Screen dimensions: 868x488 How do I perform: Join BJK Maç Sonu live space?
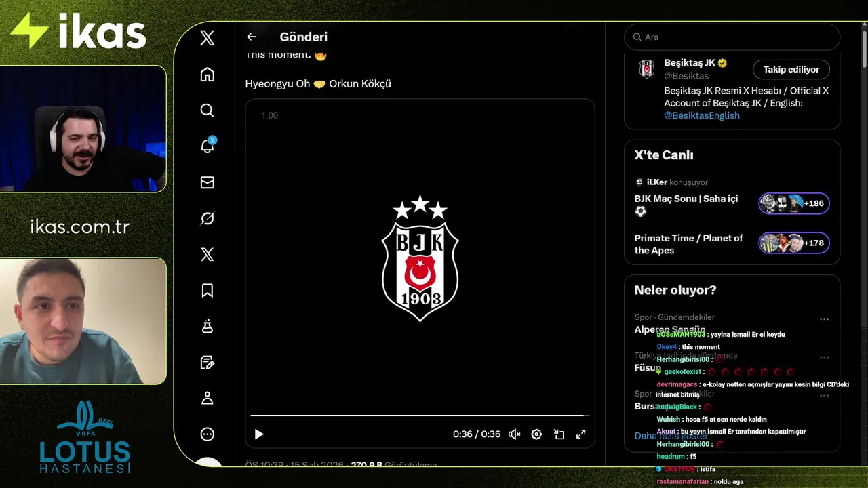pos(686,205)
